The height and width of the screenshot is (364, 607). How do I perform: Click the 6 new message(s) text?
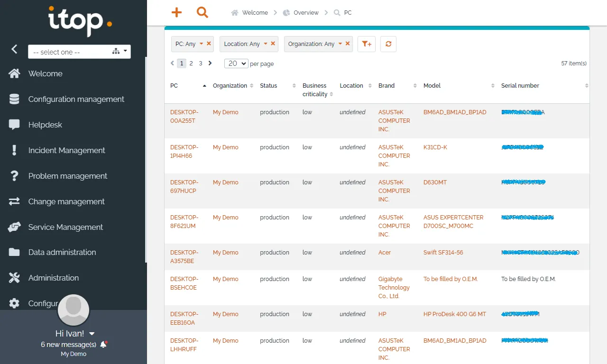[69, 345]
